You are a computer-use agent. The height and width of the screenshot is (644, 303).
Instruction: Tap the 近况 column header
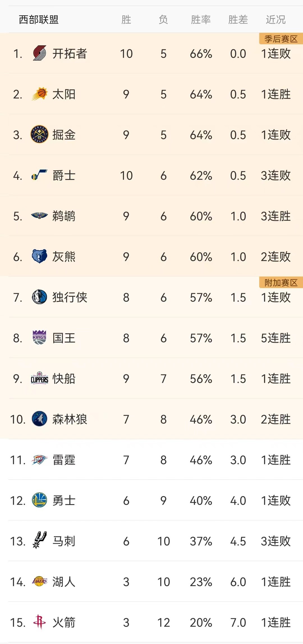[276, 20]
